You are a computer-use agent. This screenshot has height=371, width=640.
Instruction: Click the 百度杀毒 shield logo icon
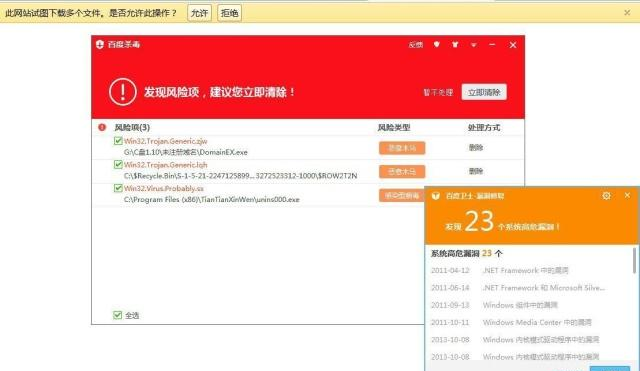[x=100, y=44]
